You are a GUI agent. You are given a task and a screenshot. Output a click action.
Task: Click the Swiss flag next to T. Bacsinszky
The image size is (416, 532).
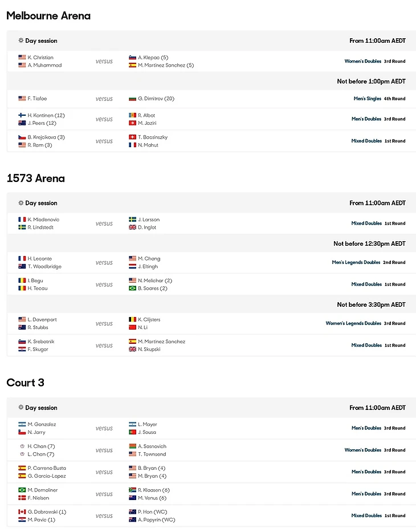pyautogui.click(x=133, y=137)
